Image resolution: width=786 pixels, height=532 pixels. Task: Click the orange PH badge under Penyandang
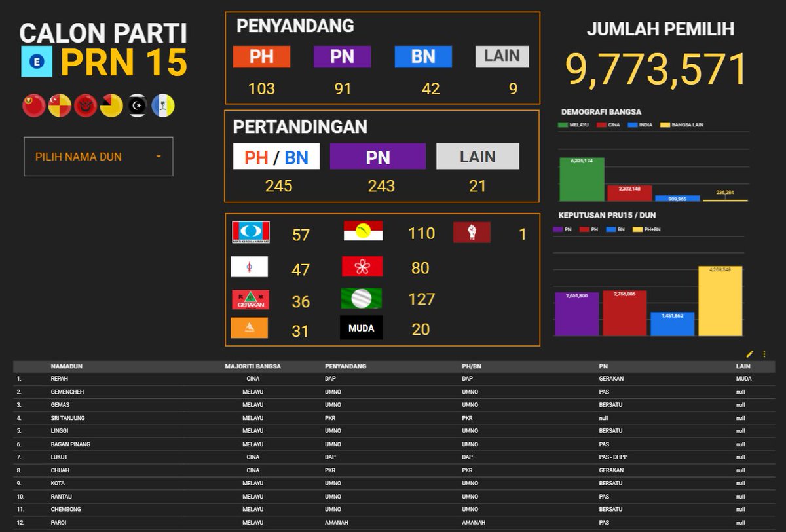[x=261, y=56]
